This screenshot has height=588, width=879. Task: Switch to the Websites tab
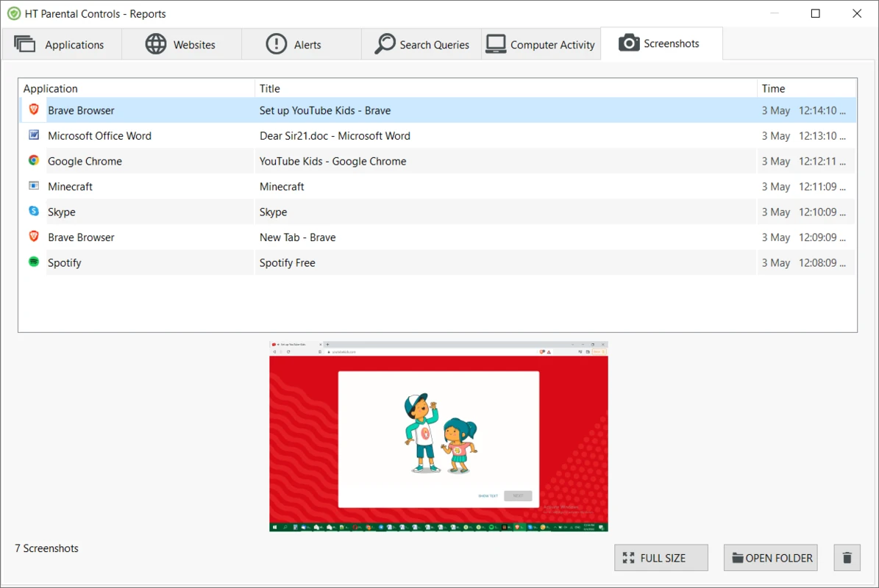point(181,45)
